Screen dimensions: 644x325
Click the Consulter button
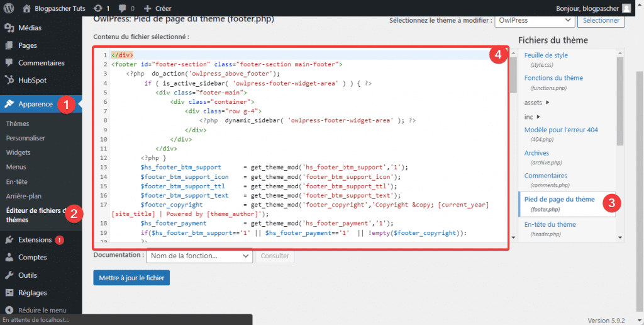pos(275,256)
